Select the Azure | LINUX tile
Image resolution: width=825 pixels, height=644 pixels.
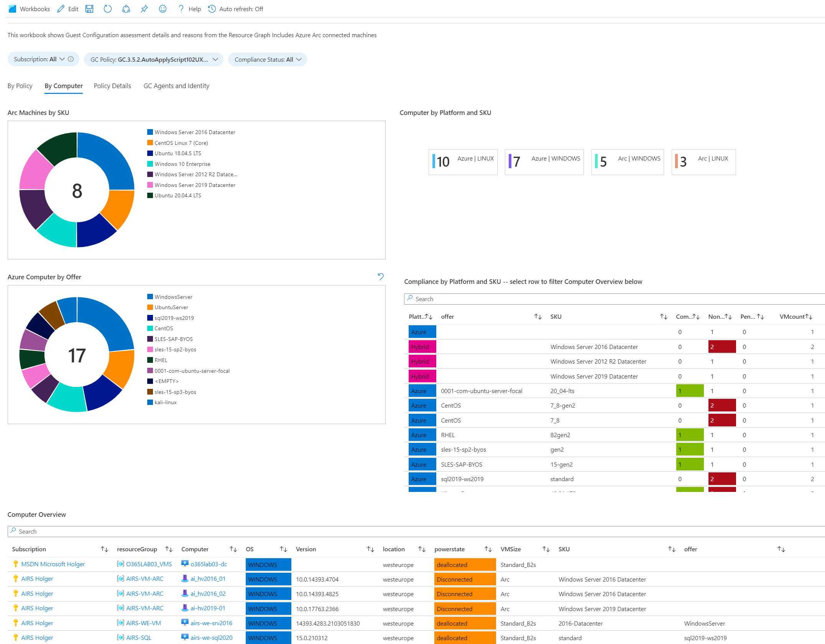click(463, 162)
